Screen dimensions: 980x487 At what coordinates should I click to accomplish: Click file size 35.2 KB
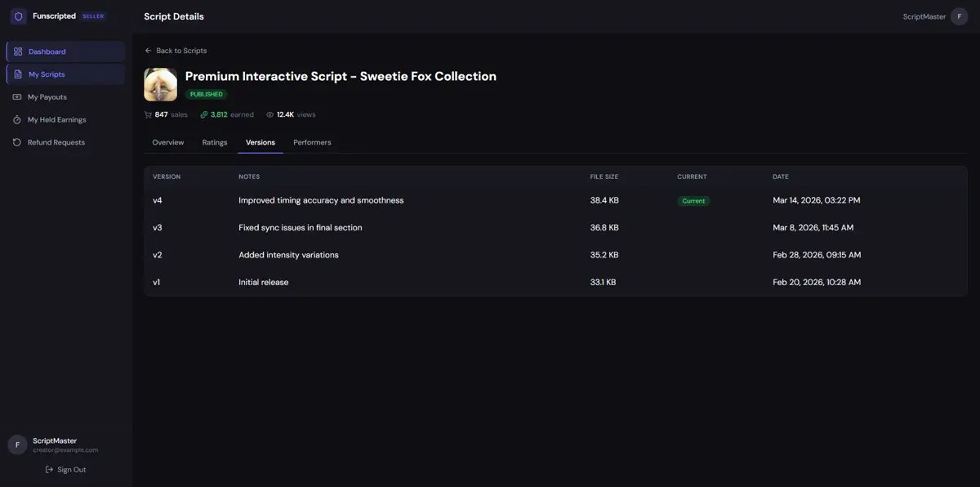click(x=604, y=255)
